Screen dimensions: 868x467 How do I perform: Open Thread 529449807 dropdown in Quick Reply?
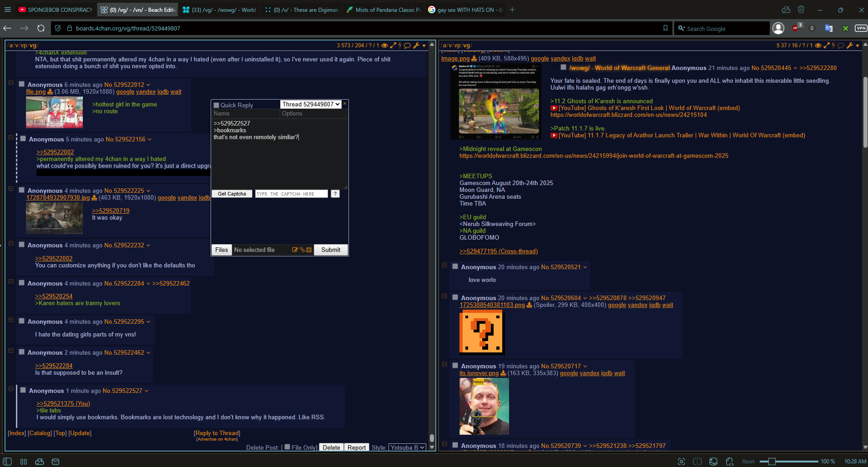point(311,104)
